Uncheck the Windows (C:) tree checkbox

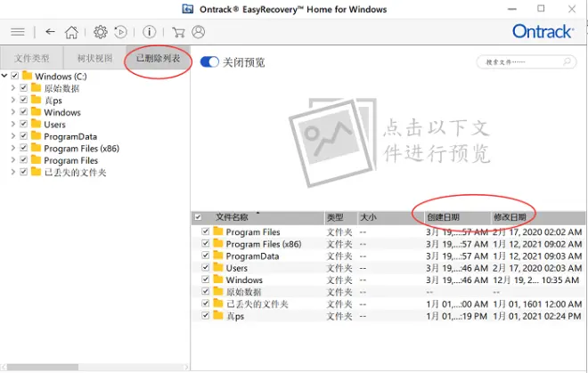click(14, 76)
